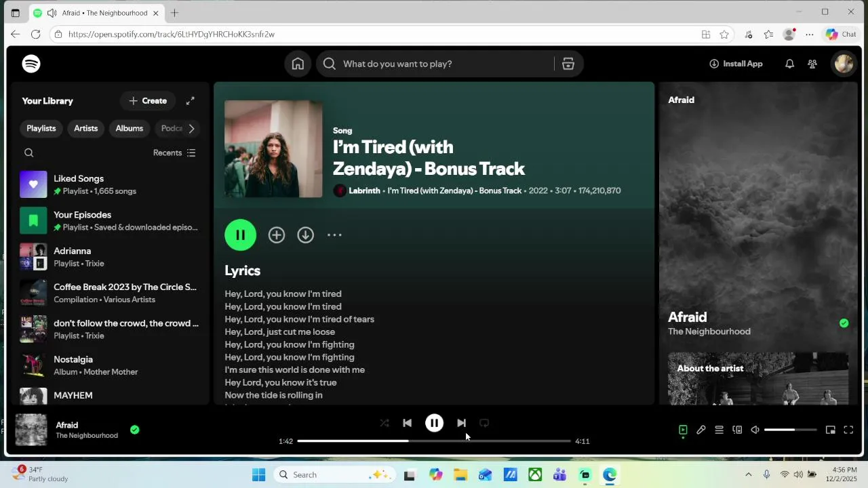Open Recents sort and view options

[x=174, y=153]
